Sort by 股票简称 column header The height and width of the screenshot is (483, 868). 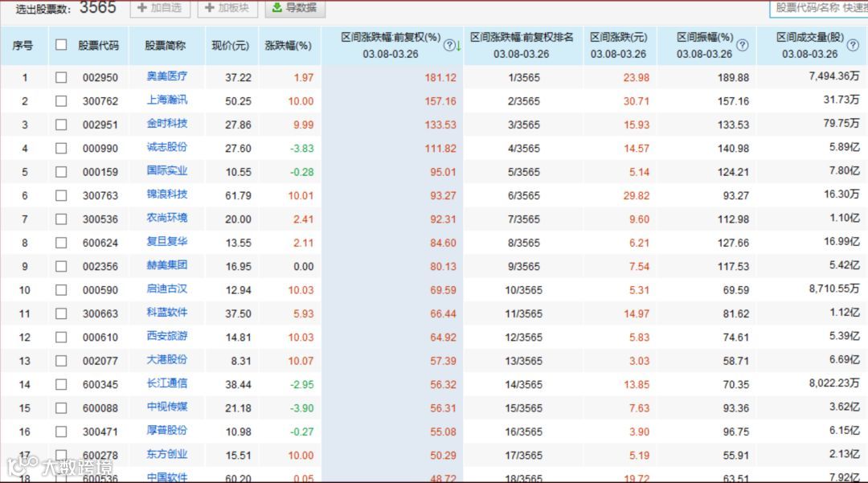pos(165,45)
